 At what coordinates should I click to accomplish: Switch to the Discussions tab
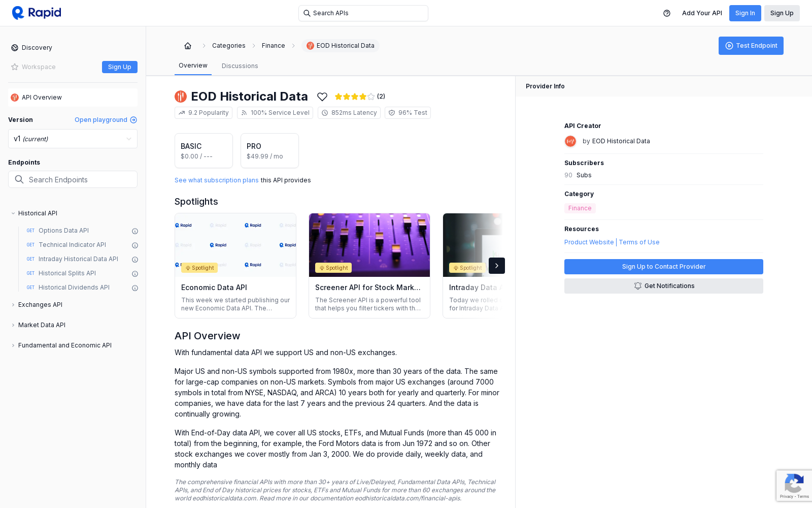[240, 66]
